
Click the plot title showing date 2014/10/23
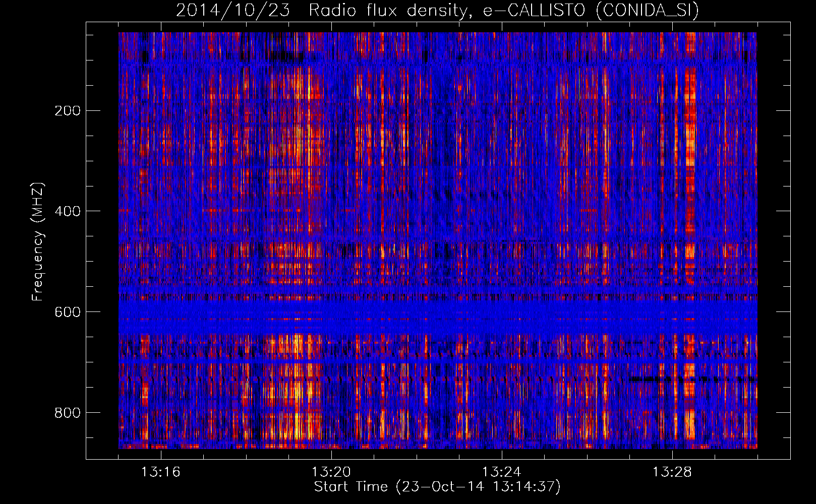(x=437, y=10)
